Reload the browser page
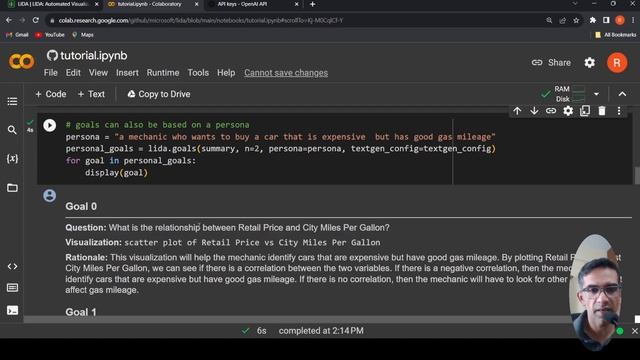Image resolution: width=640 pixels, height=360 pixels. [x=36, y=20]
